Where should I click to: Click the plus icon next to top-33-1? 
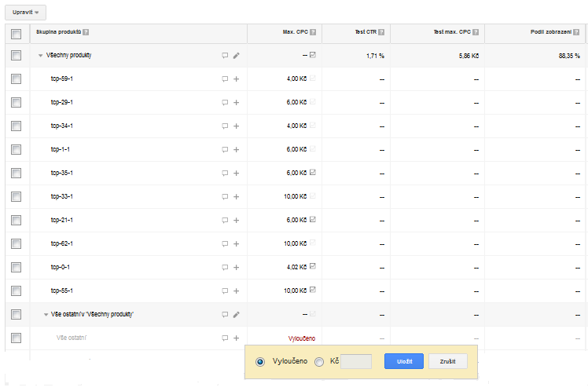coord(237,196)
